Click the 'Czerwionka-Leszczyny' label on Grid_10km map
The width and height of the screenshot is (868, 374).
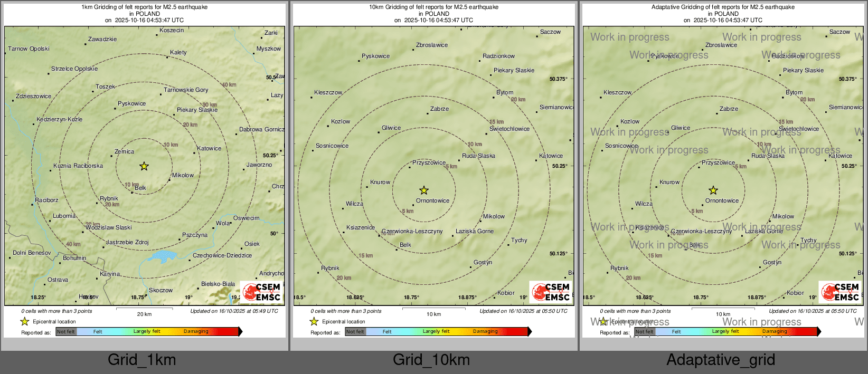412,232
